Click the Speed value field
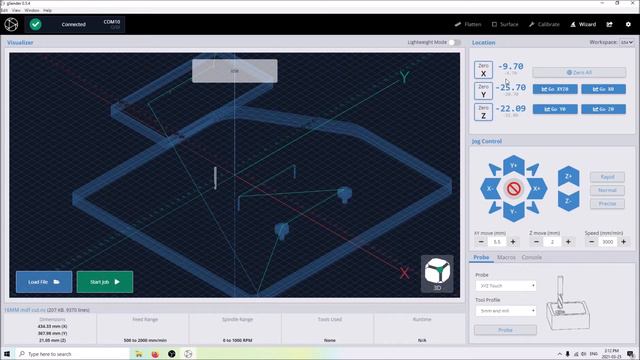The width and height of the screenshot is (640, 360). pos(608,242)
